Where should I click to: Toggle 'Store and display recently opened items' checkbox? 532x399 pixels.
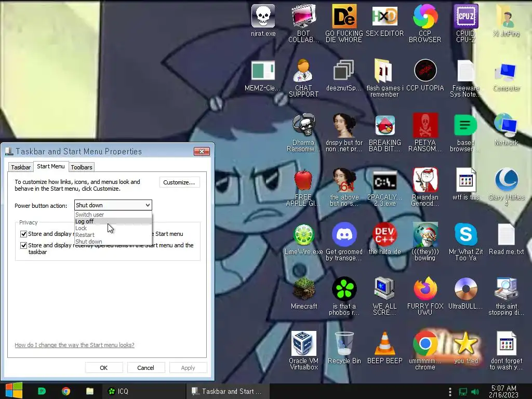click(23, 245)
